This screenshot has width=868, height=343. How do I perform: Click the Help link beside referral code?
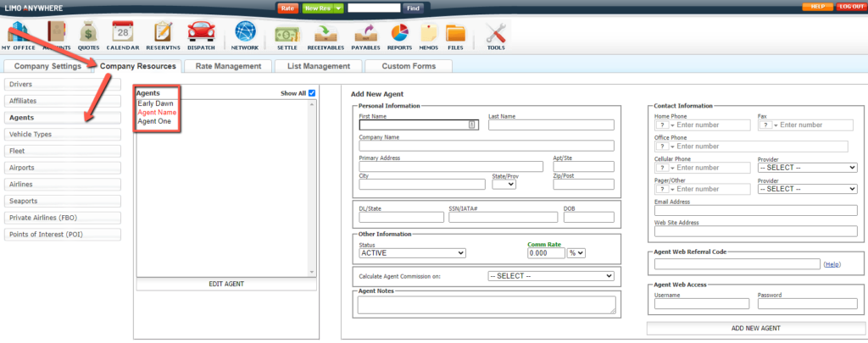point(832,265)
